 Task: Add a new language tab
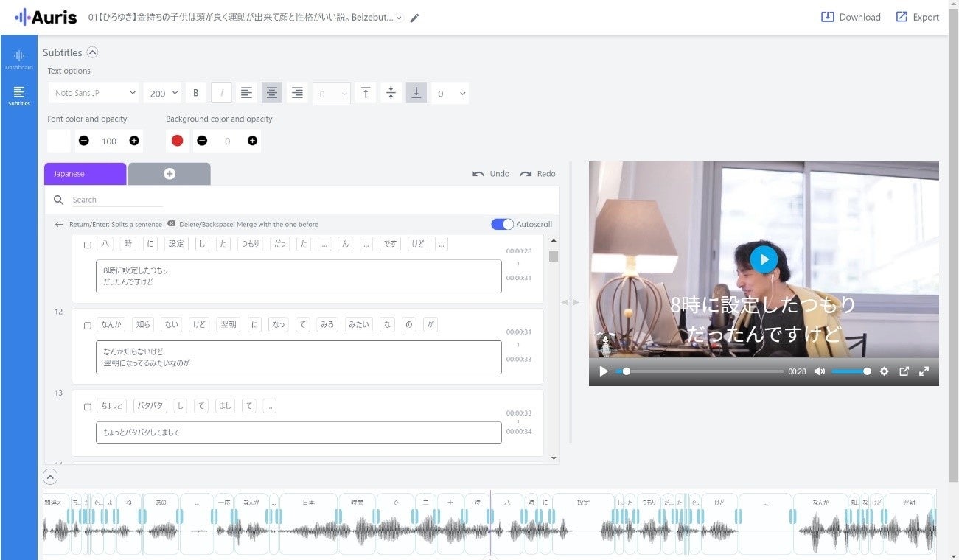point(169,174)
